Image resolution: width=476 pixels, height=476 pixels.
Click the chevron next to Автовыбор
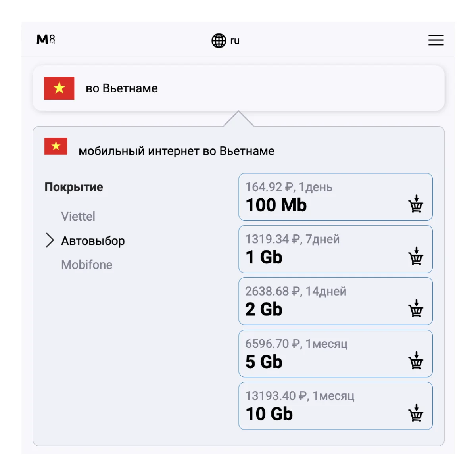[x=50, y=240]
